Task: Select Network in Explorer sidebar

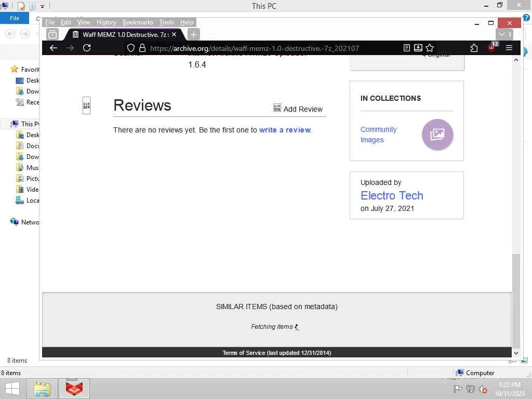Action: click(x=24, y=222)
